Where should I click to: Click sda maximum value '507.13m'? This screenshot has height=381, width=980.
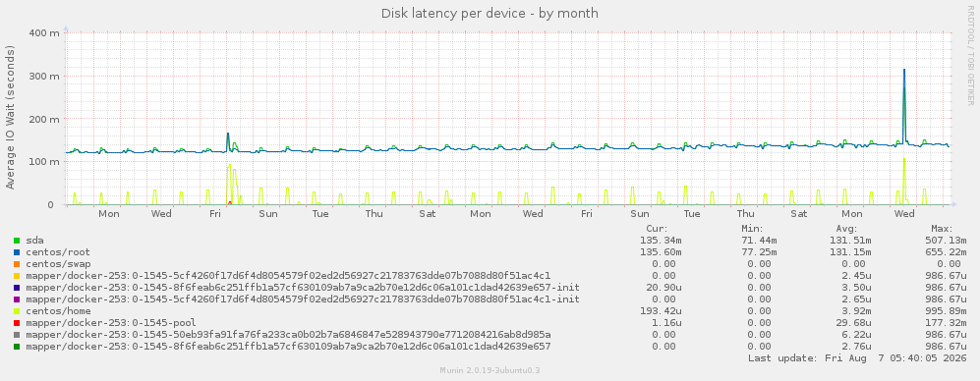point(946,241)
